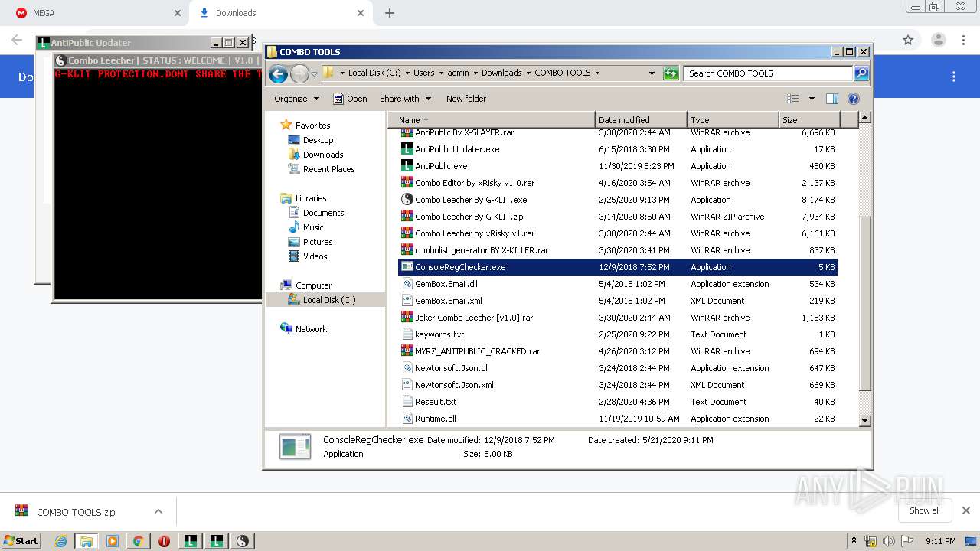Screen dimensions: 980x551
Task: Show hidden tray icons arrow
Action: (x=854, y=541)
